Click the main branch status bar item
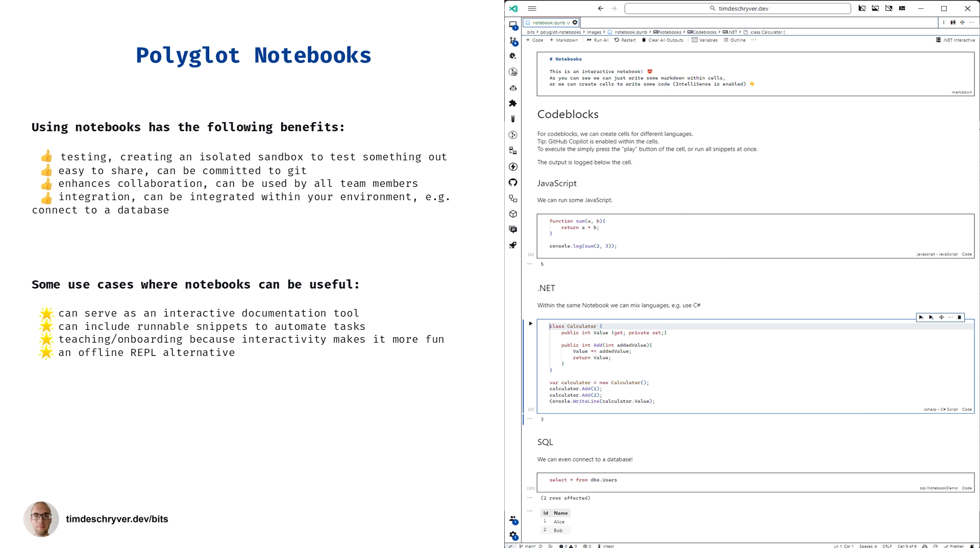This screenshot has height=548, width=980. tap(528, 546)
